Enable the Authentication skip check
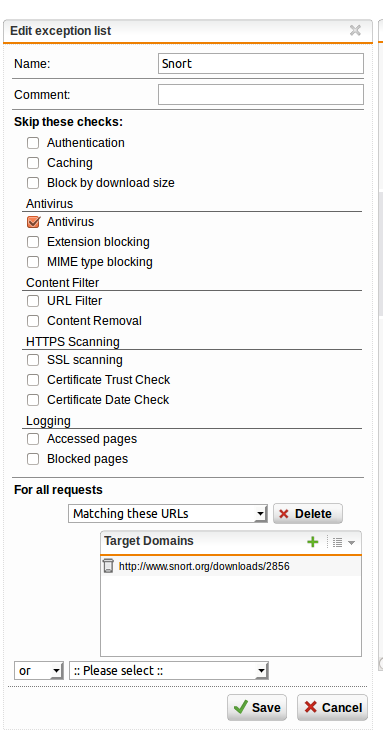 33,143
